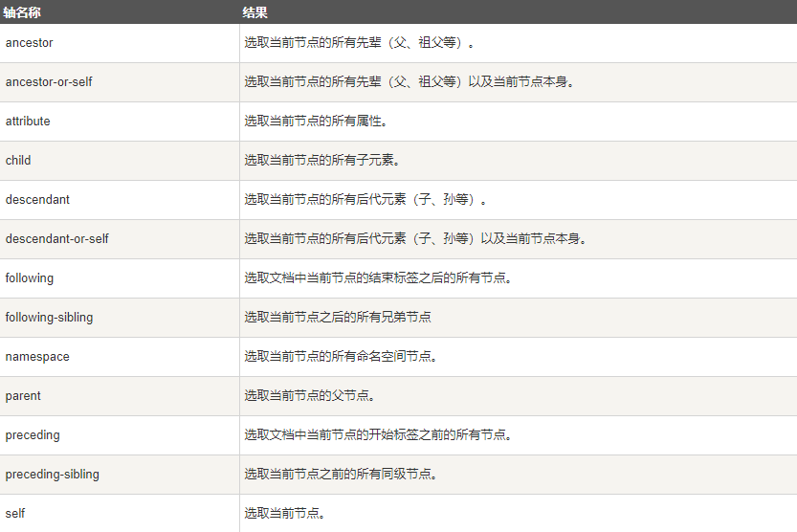Click the descendant-or-self axis name
Image resolution: width=797 pixels, height=532 pixels.
click(x=57, y=239)
